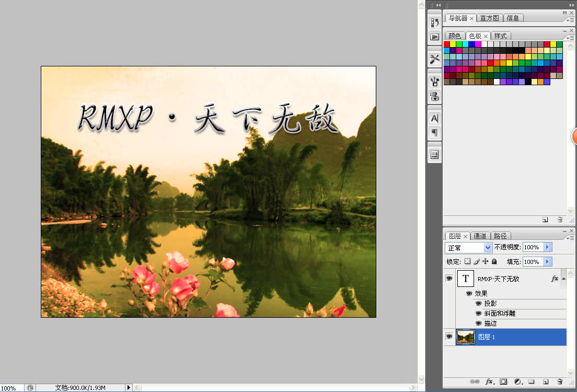Open the Actions panel play icon
577x392 pixels.
point(435,37)
